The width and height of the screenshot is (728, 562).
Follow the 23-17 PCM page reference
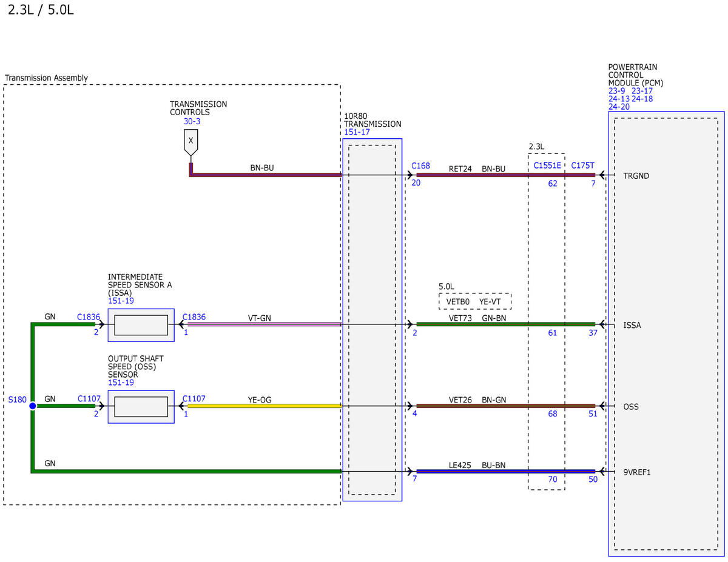point(642,91)
